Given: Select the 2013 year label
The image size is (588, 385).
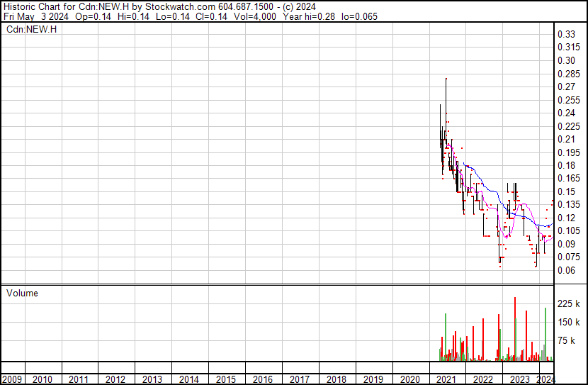Looking at the screenshot, I should click(x=152, y=379).
